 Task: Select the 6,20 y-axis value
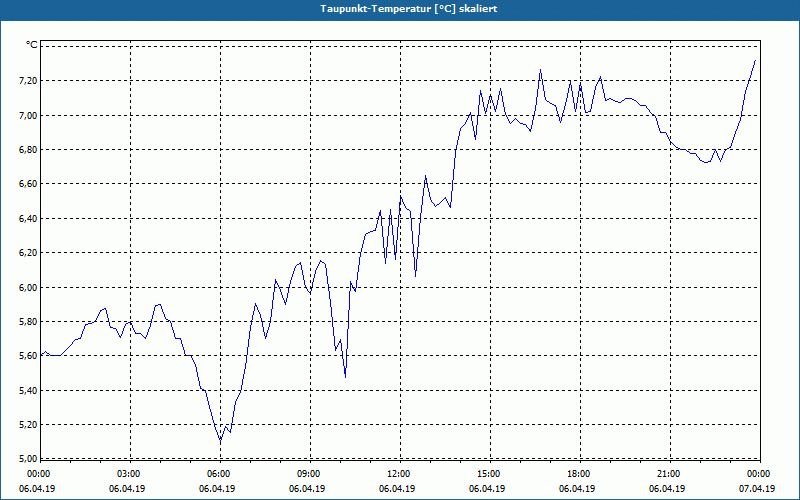click(28, 253)
